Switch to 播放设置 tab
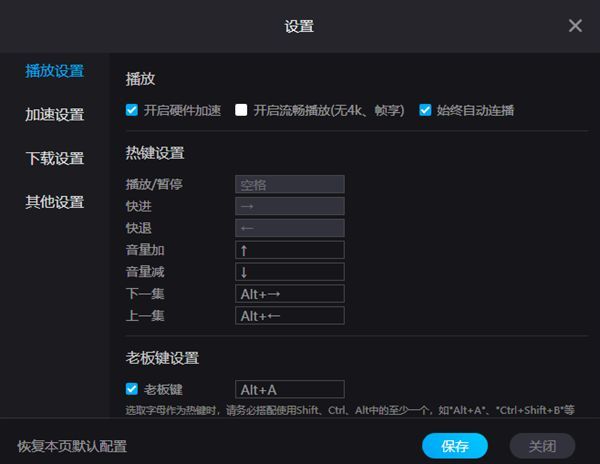Image resolution: width=600 pixels, height=464 pixels. tap(54, 71)
